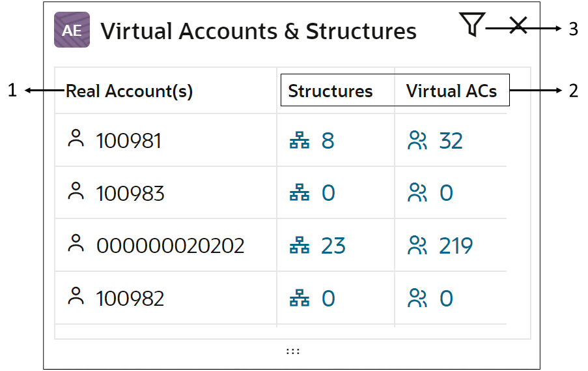Screen dimensions: 588x371
Task: Open the filter funnel icon
Action: [x=472, y=24]
